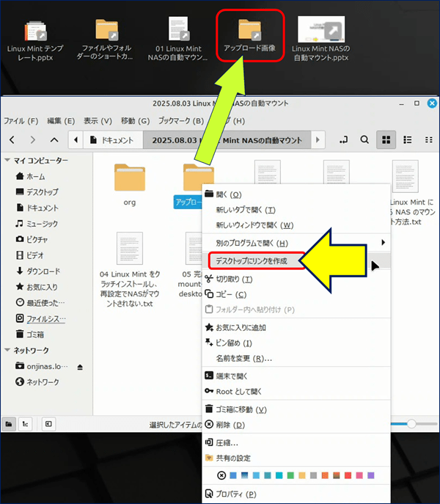Go back with the left chevron button
The width and height of the screenshot is (440, 504).
pyautogui.click(x=12, y=140)
